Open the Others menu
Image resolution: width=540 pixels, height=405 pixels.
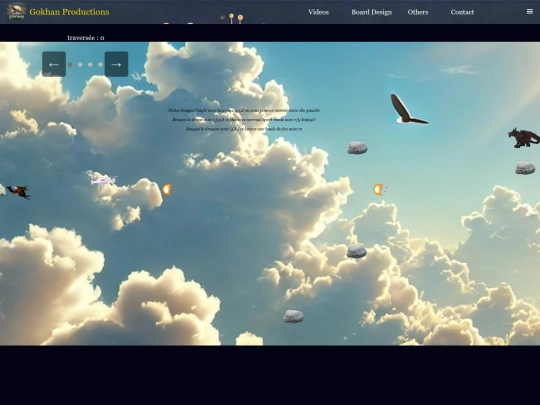(418, 12)
